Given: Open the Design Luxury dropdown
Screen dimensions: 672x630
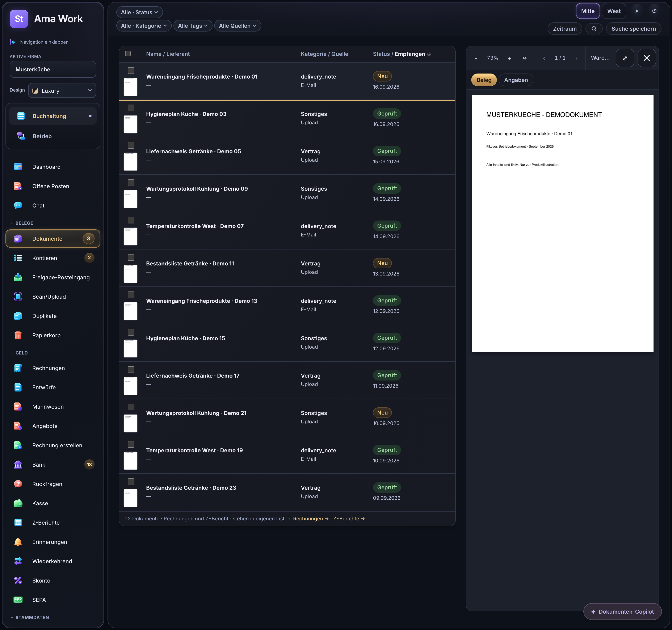Looking at the screenshot, I should coord(62,91).
